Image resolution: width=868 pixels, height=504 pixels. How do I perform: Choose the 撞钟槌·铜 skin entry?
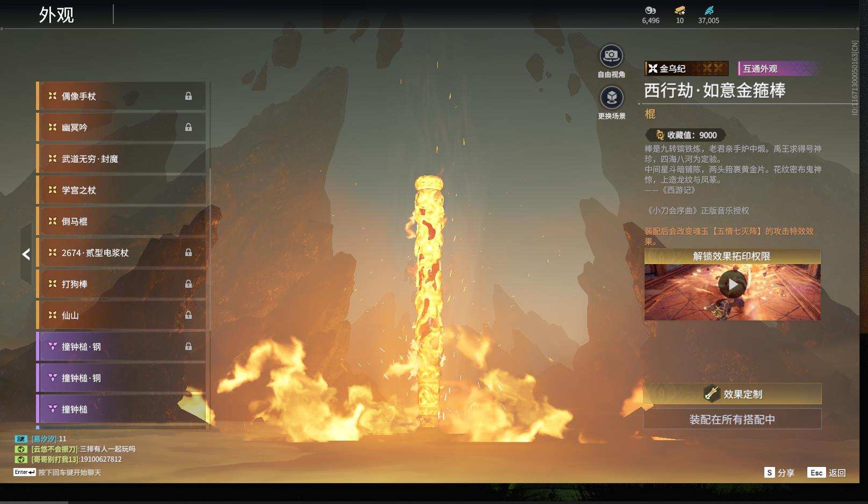121,378
